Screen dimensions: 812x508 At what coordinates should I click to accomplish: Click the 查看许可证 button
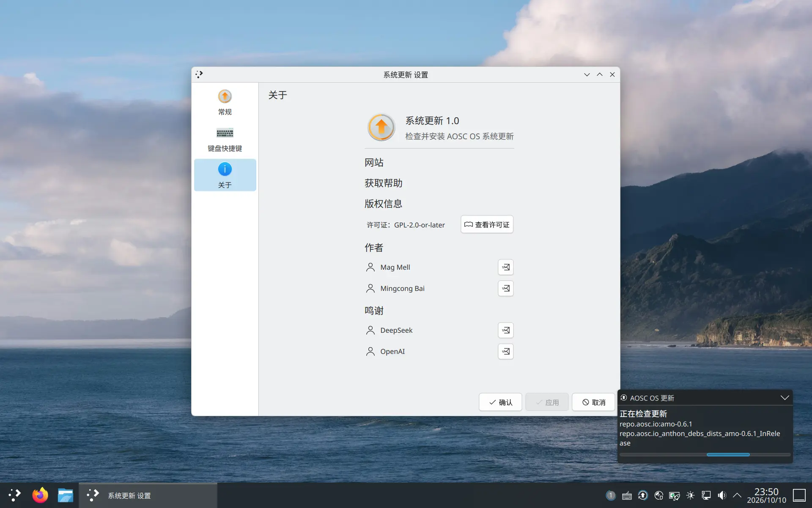(487, 224)
